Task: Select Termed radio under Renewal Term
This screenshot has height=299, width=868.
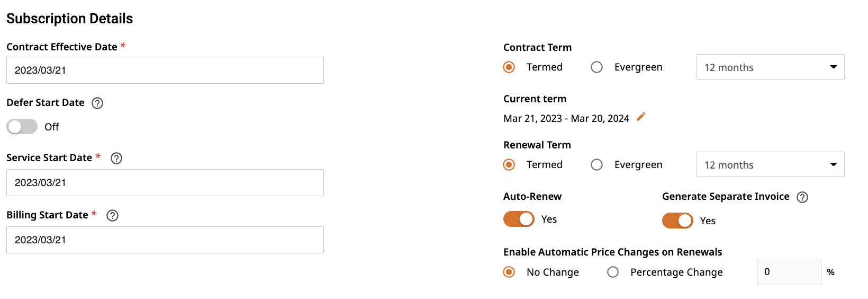Action: point(509,165)
